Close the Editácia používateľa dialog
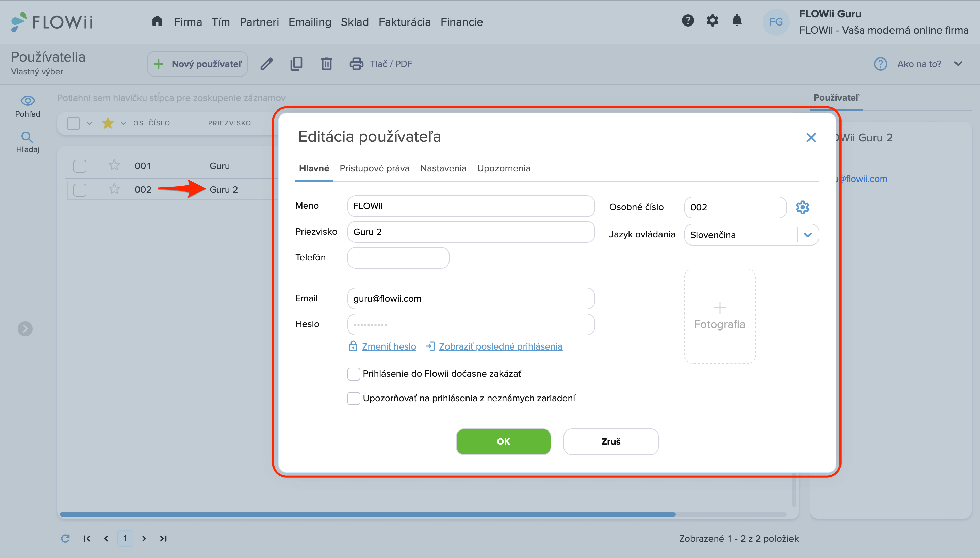This screenshot has height=558, width=980. 811,138
